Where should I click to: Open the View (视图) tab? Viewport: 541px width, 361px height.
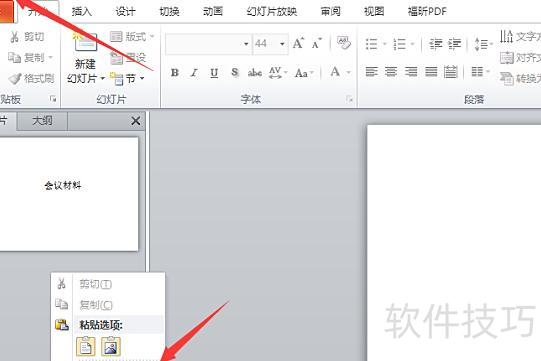tap(374, 11)
